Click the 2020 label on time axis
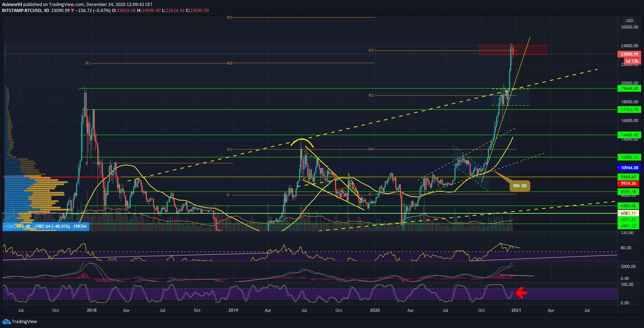644x328 pixels. [375, 310]
